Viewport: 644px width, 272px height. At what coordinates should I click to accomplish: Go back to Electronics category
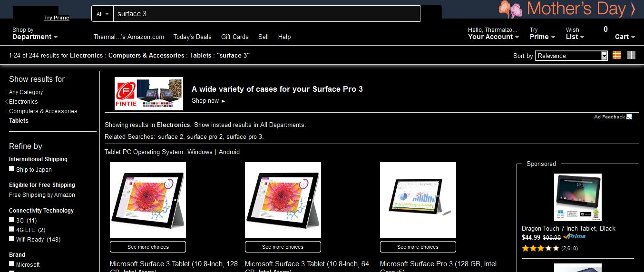click(23, 102)
